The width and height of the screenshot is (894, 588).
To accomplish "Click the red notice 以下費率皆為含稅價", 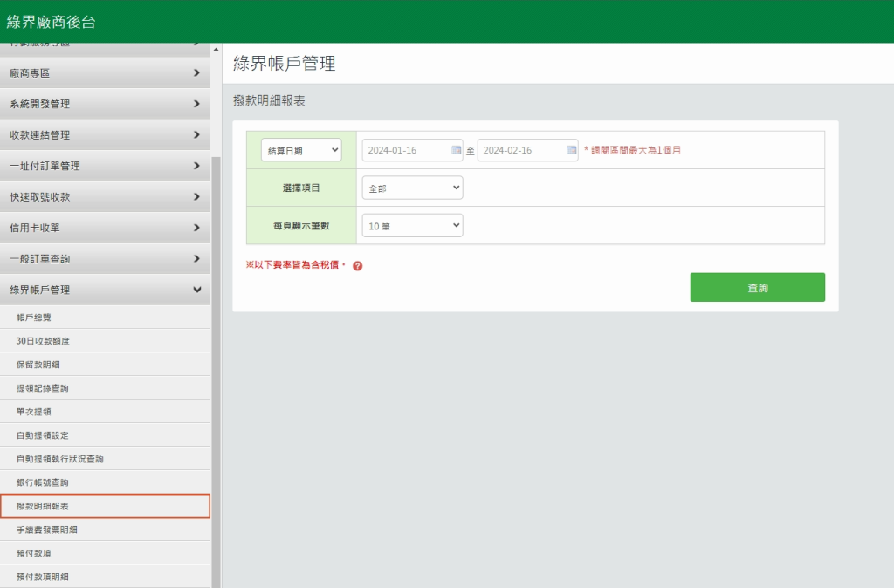I will tap(296, 265).
